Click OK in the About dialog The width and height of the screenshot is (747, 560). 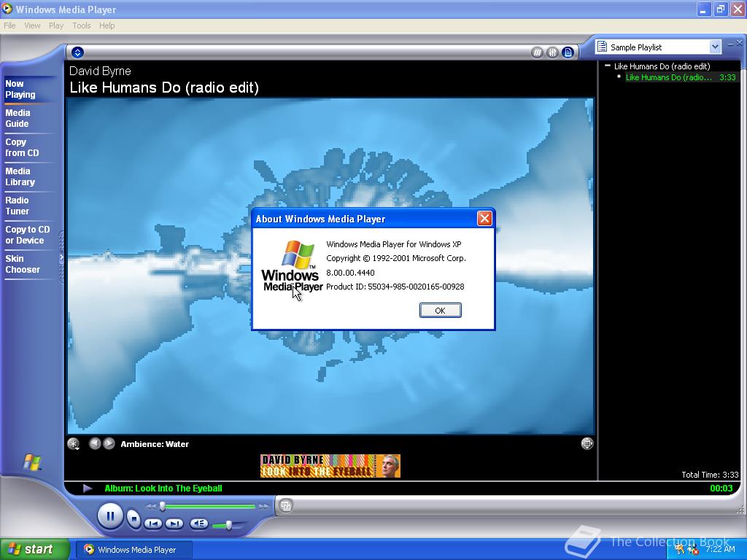(440, 311)
